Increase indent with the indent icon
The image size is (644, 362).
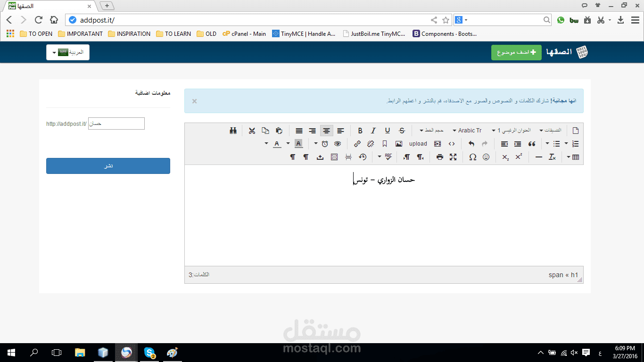click(518, 144)
